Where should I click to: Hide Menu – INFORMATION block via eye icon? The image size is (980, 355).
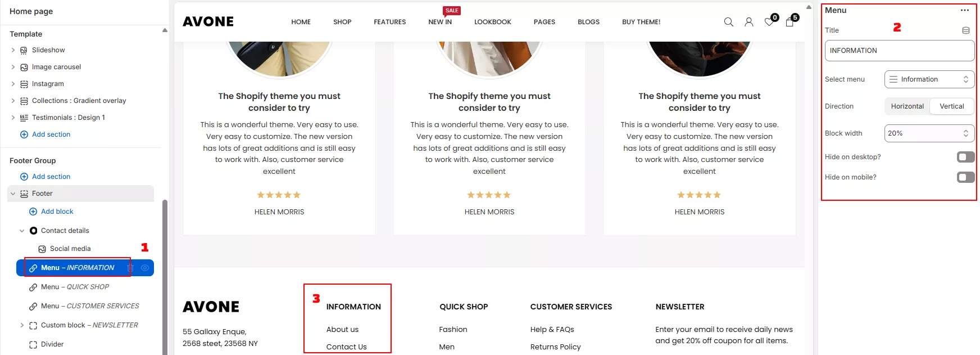tap(145, 268)
